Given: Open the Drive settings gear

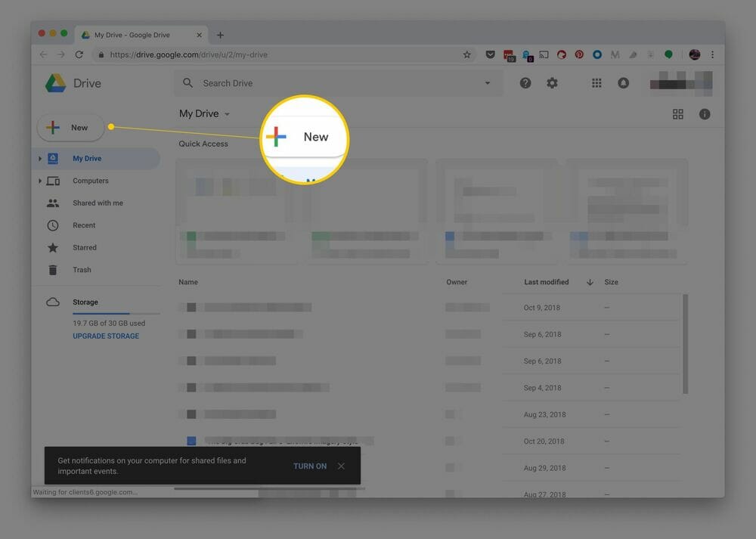Looking at the screenshot, I should tap(552, 82).
